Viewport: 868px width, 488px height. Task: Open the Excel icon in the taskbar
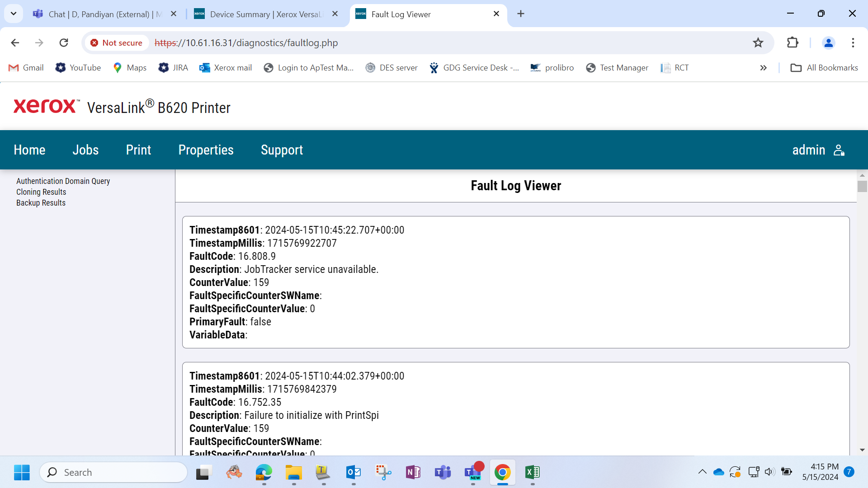[532, 472]
